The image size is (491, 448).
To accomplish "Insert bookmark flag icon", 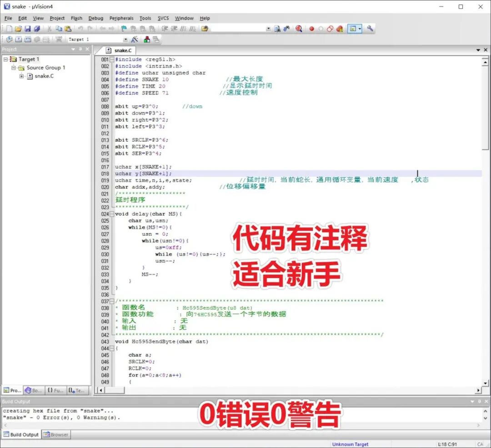I will [124, 29].
